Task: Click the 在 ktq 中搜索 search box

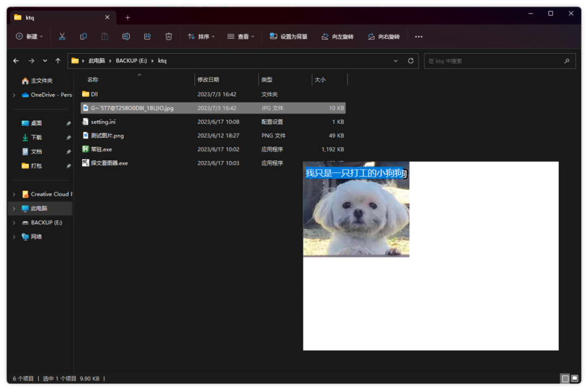Action: [x=500, y=61]
